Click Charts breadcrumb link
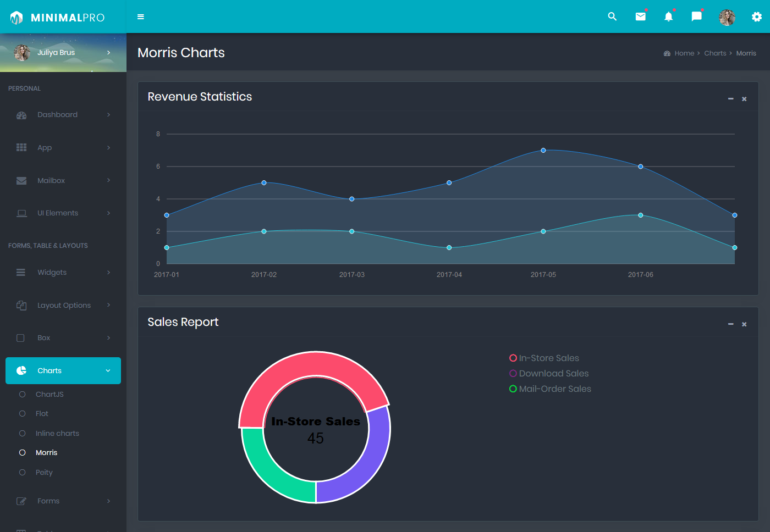 (715, 53)
